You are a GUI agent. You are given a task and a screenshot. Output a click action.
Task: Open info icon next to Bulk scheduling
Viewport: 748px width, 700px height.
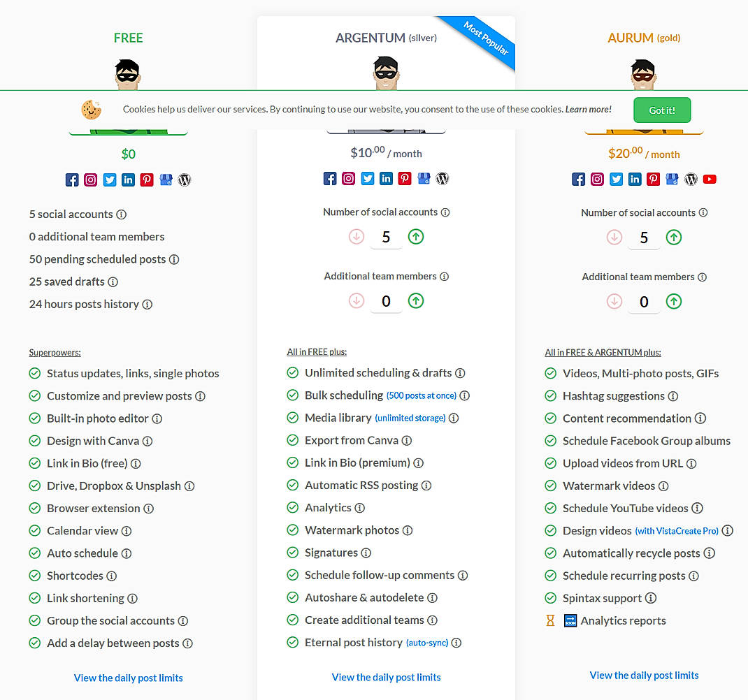(465, 395)
